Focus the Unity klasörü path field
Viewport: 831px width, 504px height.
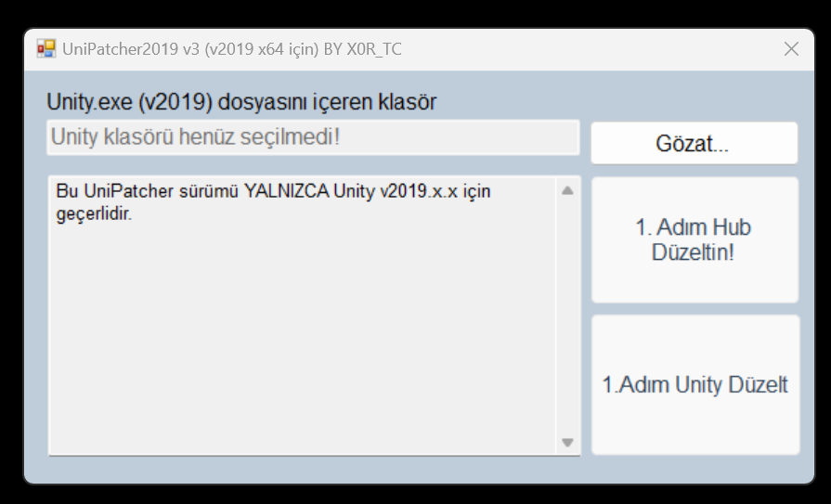pos(313,137)
